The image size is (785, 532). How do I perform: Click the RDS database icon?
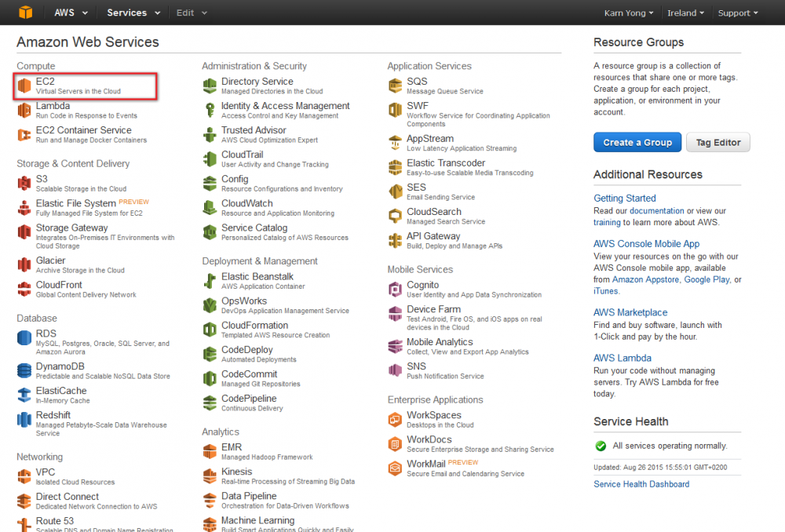(x=24, y=338)
